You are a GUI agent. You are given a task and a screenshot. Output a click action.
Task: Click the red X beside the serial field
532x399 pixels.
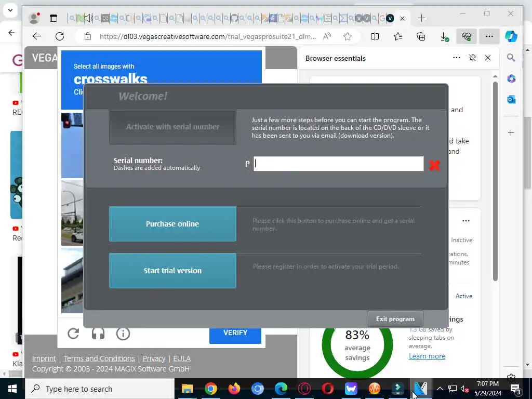(x=434, y=165)
